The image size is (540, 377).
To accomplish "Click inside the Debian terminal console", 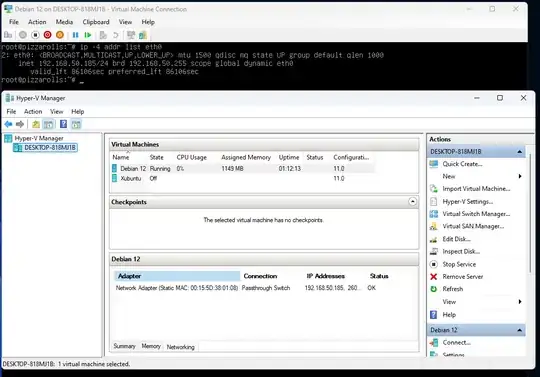I will point(264,66).
